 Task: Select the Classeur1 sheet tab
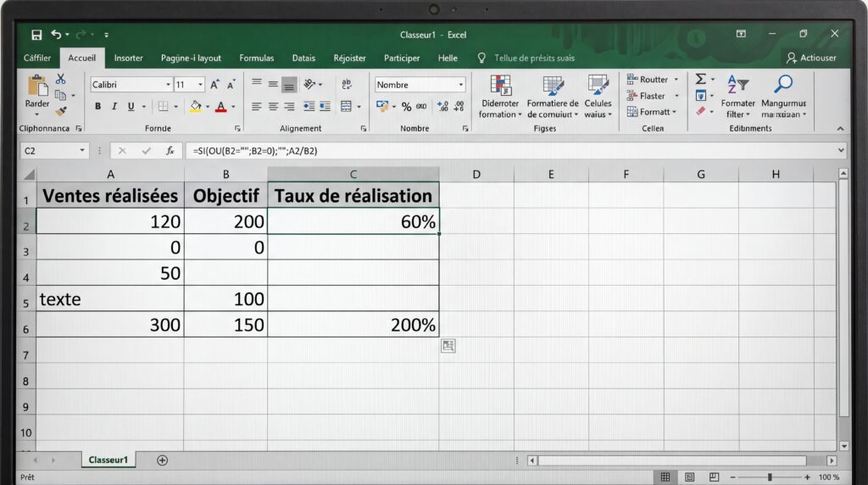[108, 460]
